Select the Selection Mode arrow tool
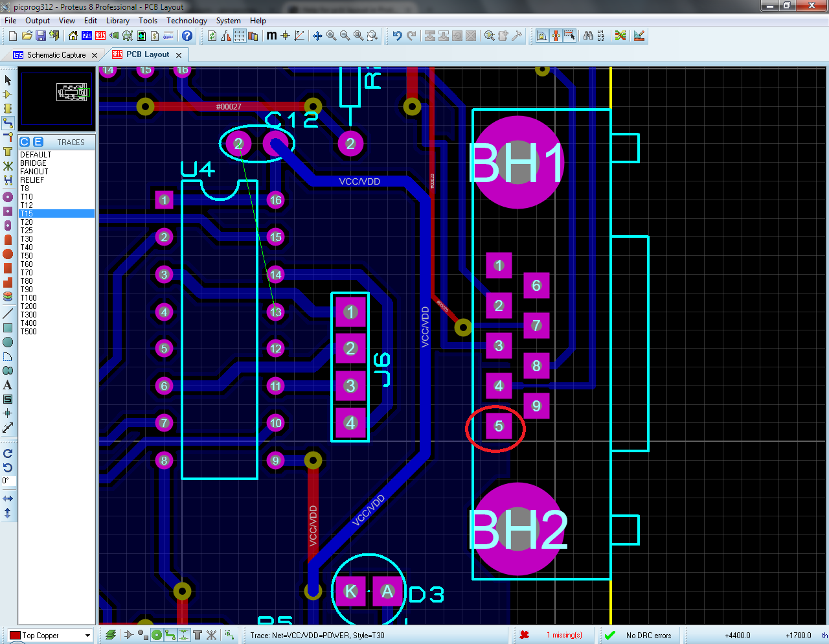 tap(8, 80)
